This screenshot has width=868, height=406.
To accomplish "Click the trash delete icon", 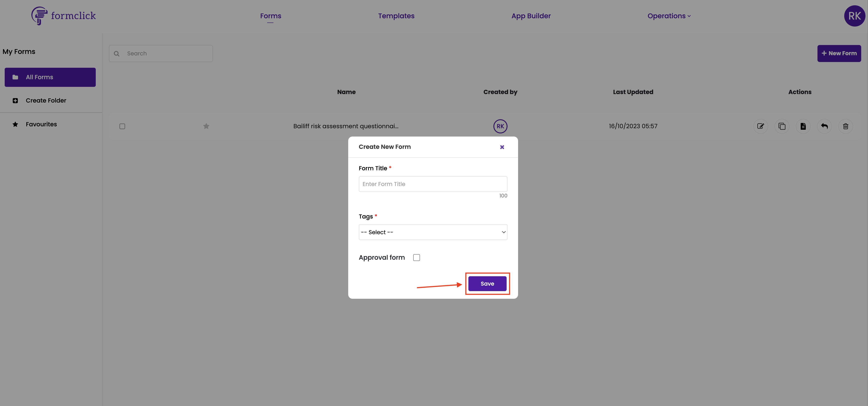I will point(845,126).
